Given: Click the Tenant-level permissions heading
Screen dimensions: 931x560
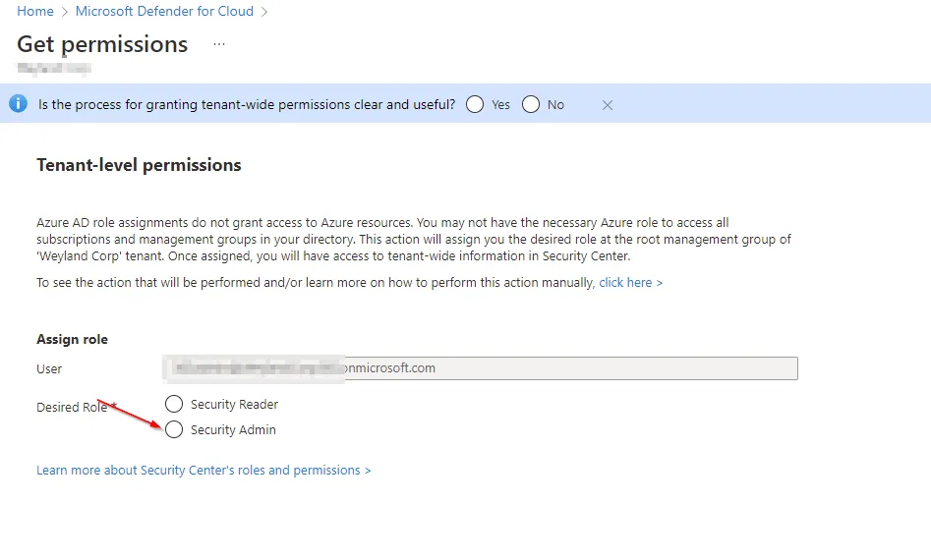Looking at the screenshot, I should 139,165.
